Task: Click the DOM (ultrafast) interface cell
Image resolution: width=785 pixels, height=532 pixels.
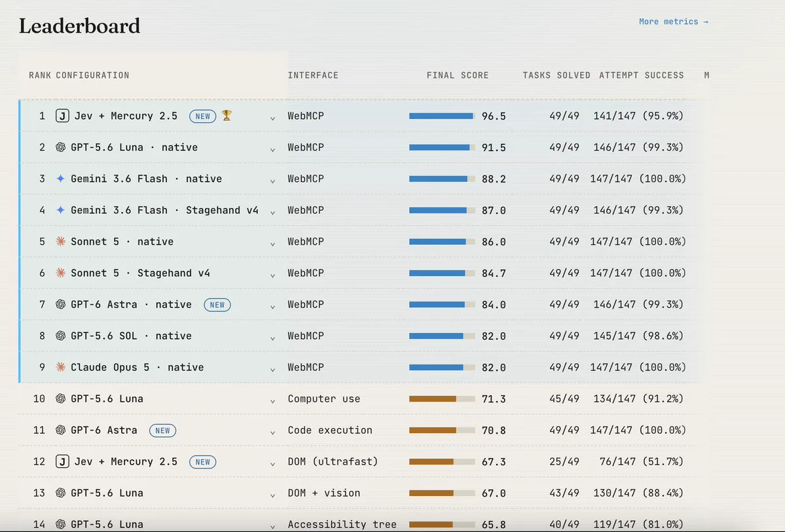Action: click(333, 461)
